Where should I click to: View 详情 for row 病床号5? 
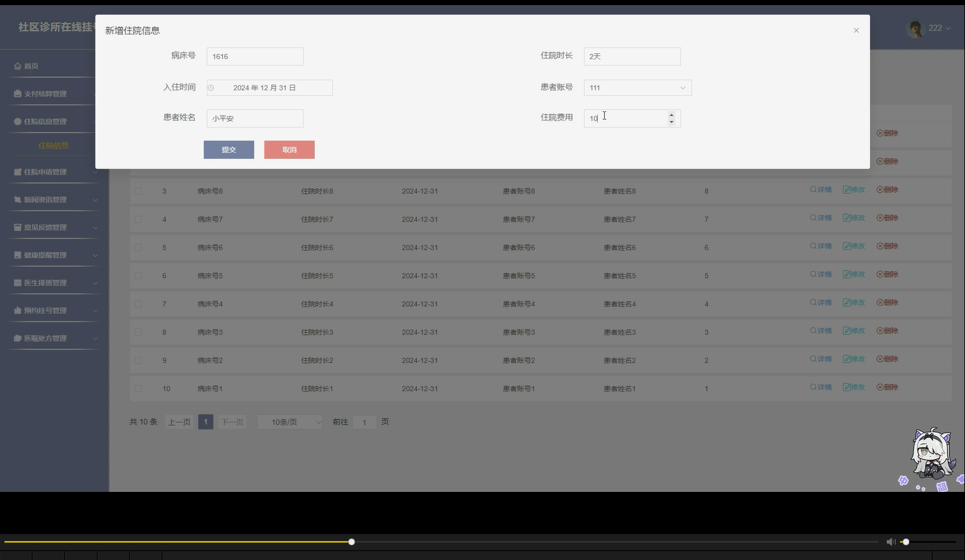pyautogui.click(x=821, y=274)
